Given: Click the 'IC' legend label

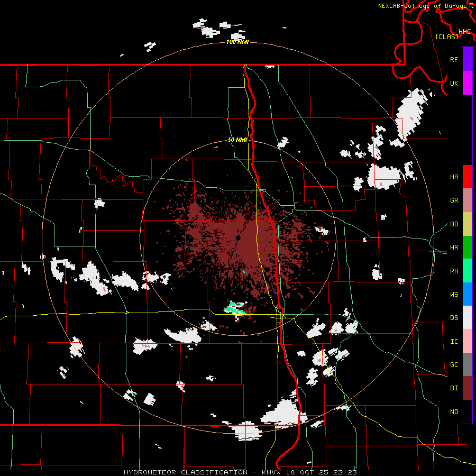Looking at the screenshot, I should point(454,342).
